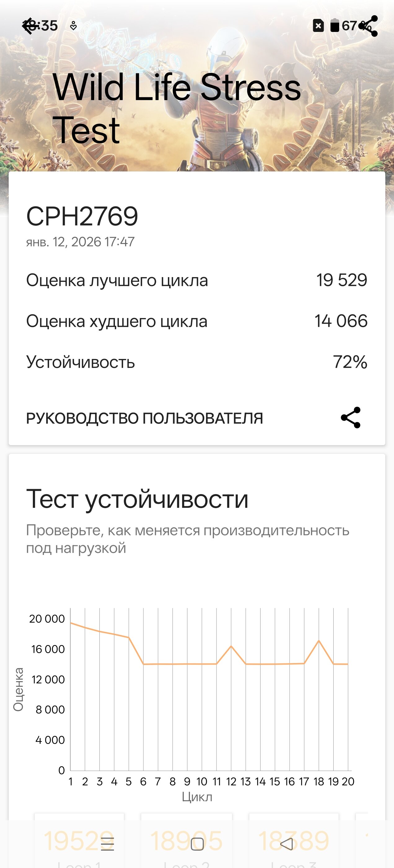Tap the Тест устойчивости heading
The image size is (394, 868).
click(138, 499)
